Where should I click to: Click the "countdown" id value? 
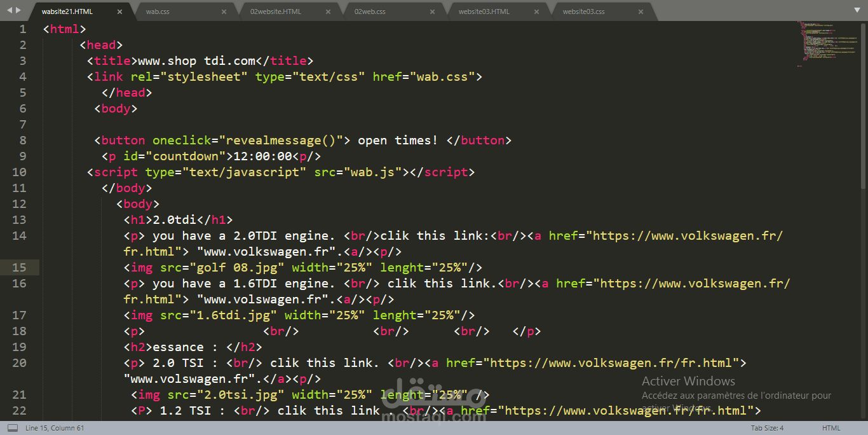[x=186, y=156]
